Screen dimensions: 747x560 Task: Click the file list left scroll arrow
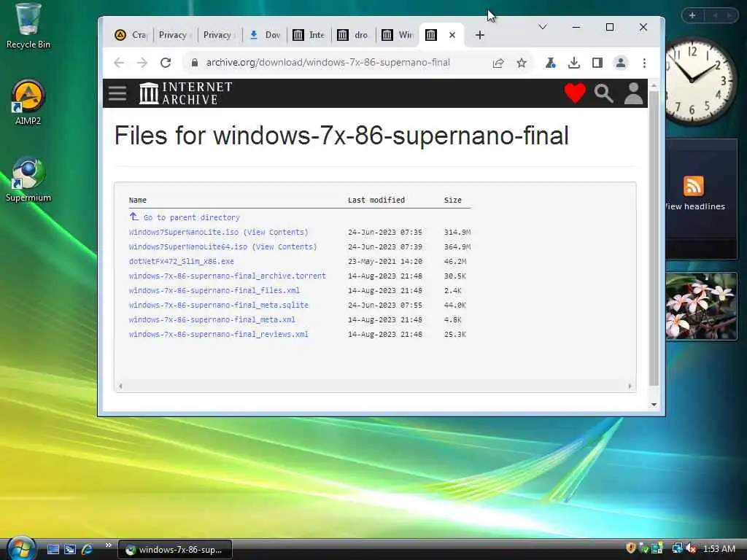120,386
